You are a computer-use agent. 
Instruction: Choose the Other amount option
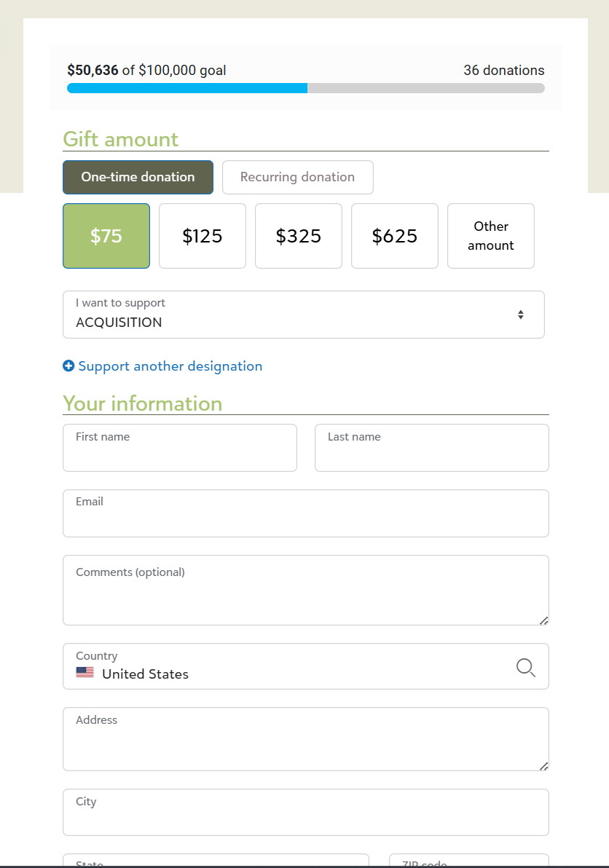[x=490, y=235]
